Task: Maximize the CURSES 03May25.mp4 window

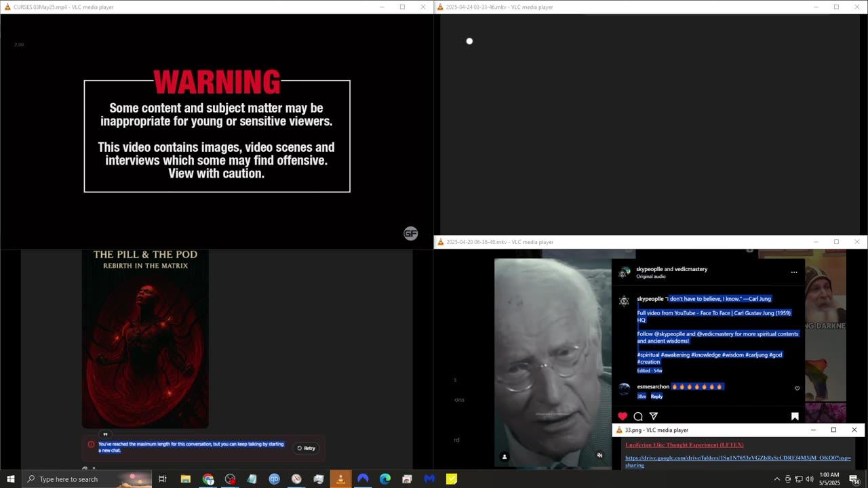Action: point(402,7)
